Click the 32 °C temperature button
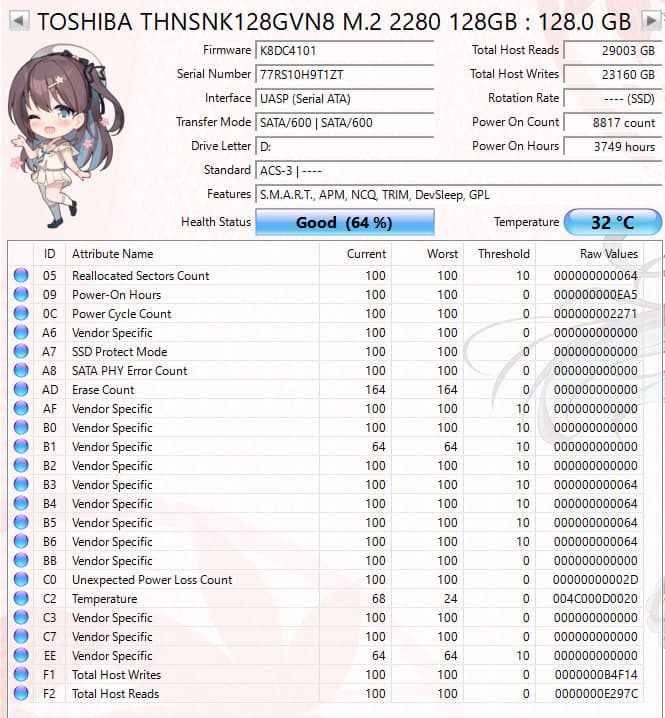This screenshot has width=665, height=718. [613, 223]
